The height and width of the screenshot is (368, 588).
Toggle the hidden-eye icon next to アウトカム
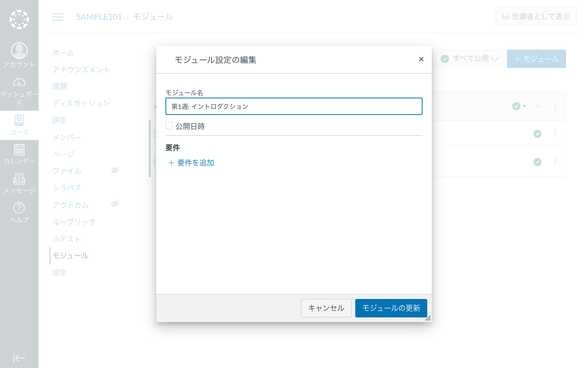pyautogui.click(x=115, y=204)
